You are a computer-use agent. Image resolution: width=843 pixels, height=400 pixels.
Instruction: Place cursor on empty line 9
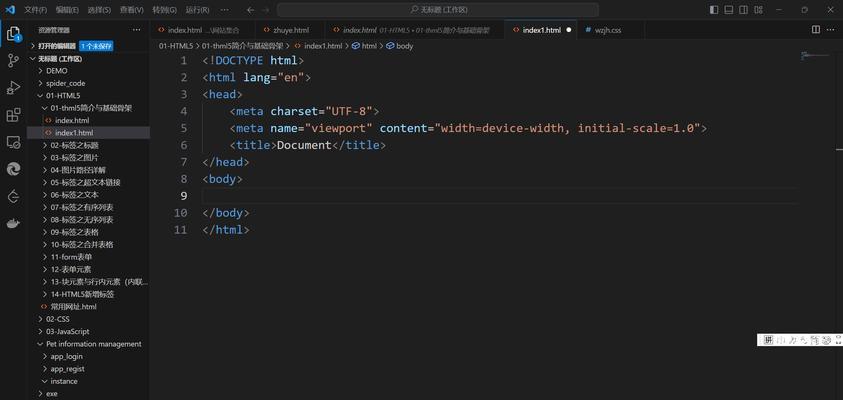click(500, 196)
